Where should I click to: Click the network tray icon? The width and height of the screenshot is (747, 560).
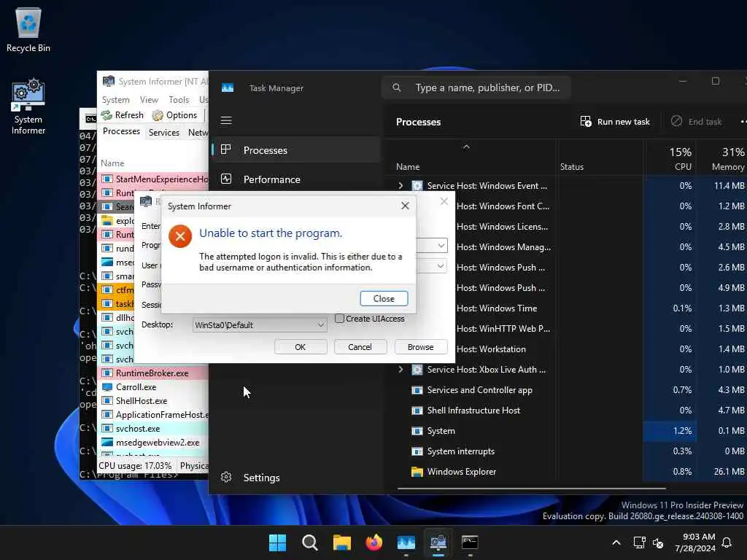pyautogui.click(x=639, y=542)
